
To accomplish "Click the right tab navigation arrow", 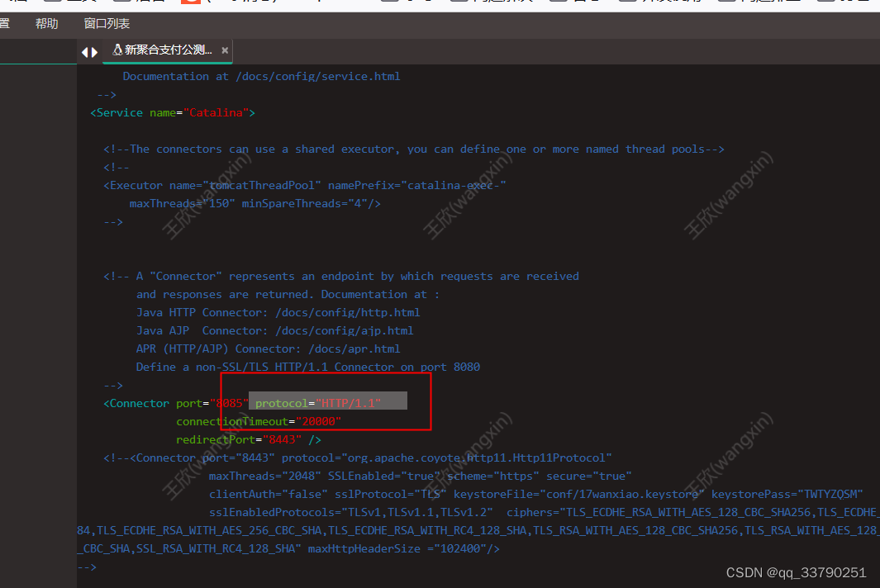I will 93,51.
